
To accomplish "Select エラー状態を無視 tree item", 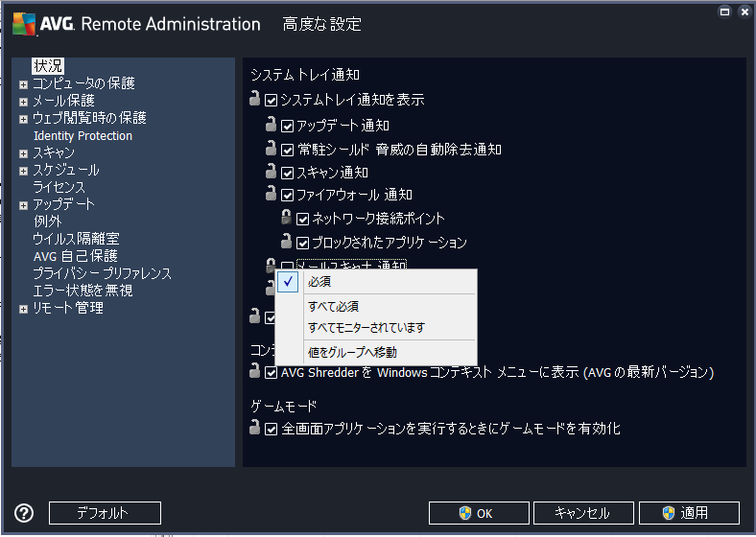I will [x=83, y=291].
